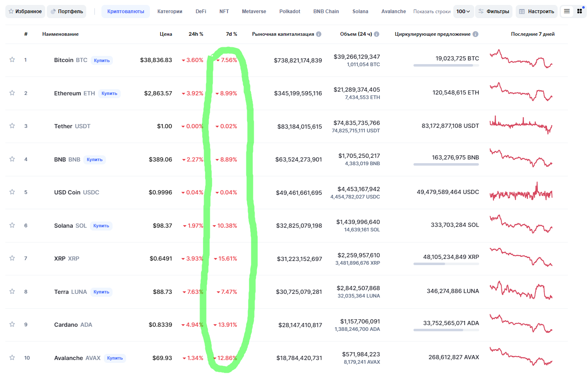Add Terra to favorites via star

(12, 291)
